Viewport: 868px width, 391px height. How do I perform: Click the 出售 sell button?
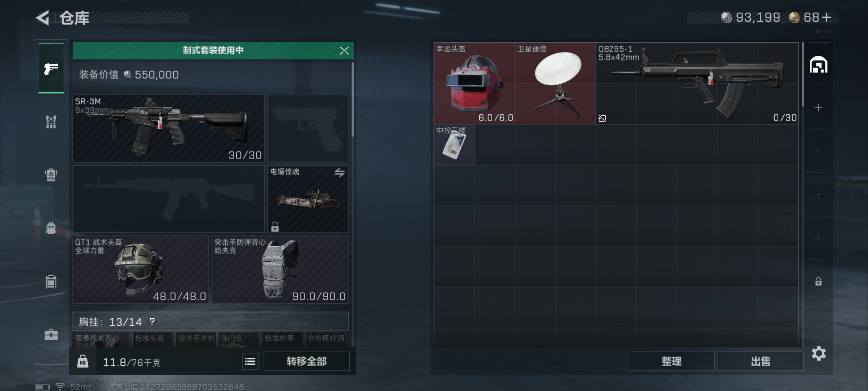point(760,361)
